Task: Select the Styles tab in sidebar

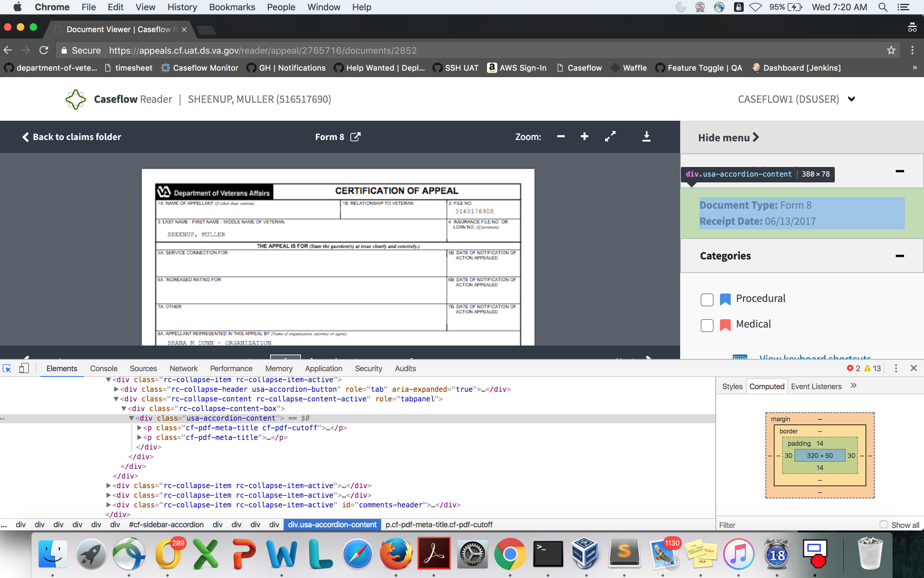Action: [732, 387]
